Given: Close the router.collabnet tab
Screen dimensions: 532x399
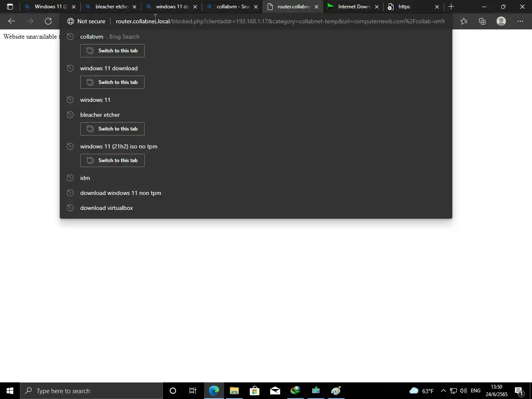Looking at the screenshot, I should click(316, 7).
